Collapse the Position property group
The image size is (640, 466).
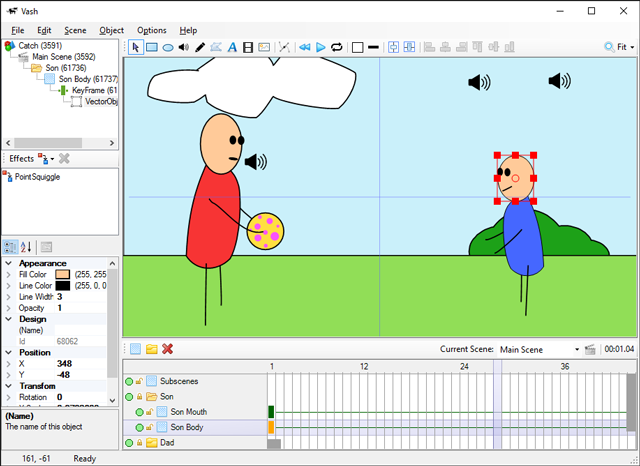tap(8, 352)
